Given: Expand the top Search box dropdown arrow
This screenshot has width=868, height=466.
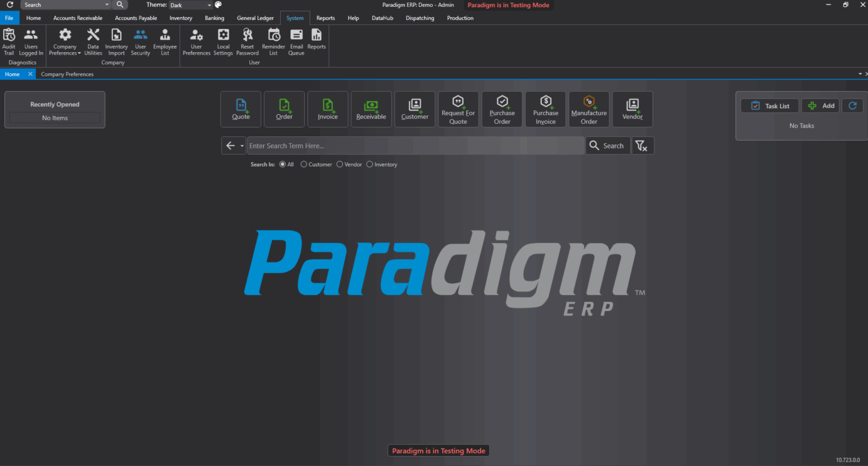Looking at the screenshot, I should [107, 5].
